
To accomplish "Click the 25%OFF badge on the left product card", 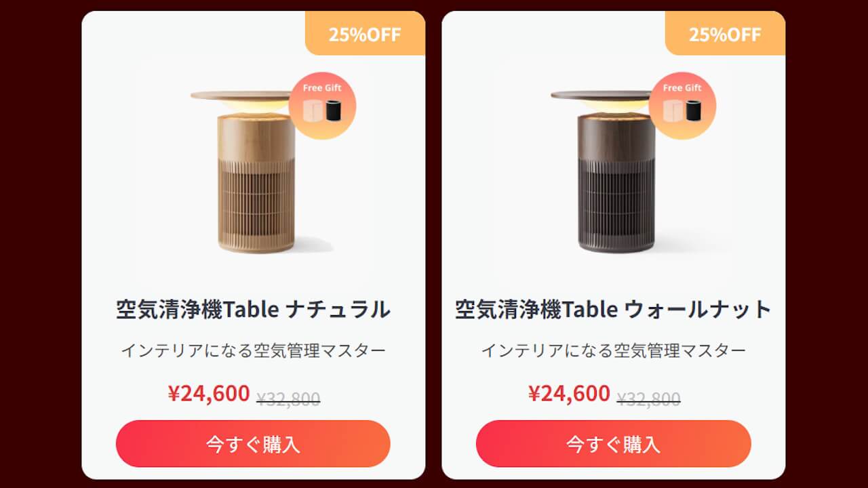I will [364, 33].
